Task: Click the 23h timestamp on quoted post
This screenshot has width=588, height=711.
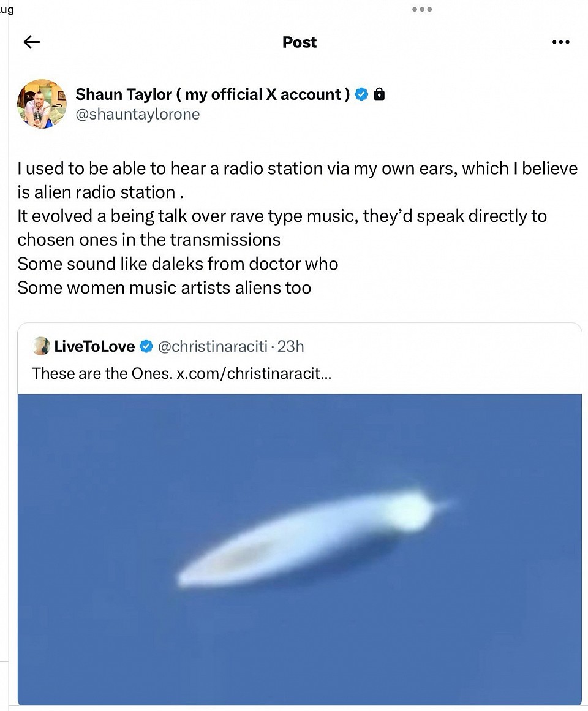Action: pos(291,346)
